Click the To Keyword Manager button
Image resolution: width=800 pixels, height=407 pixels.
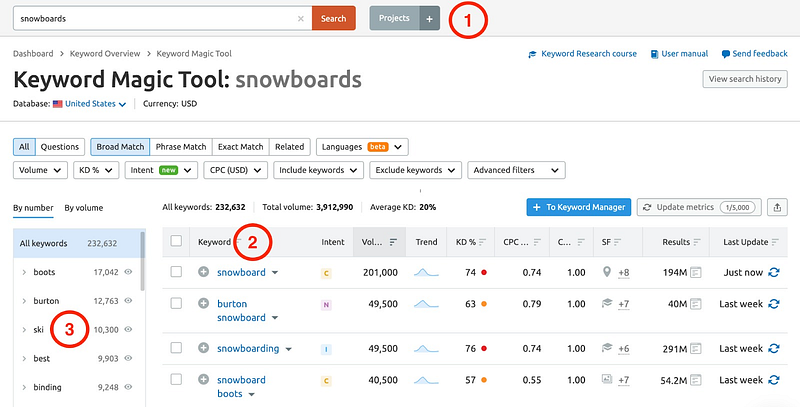coord(579,207)
